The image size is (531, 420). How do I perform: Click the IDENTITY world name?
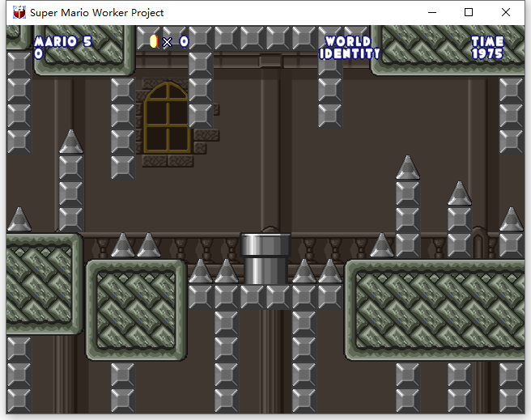(350, 53)
